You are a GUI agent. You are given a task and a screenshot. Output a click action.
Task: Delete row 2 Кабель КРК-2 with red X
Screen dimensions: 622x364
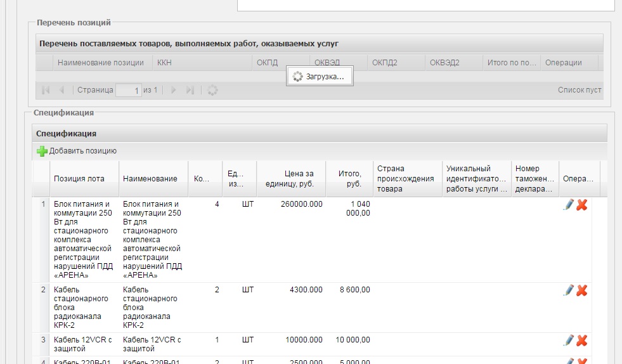581,290
